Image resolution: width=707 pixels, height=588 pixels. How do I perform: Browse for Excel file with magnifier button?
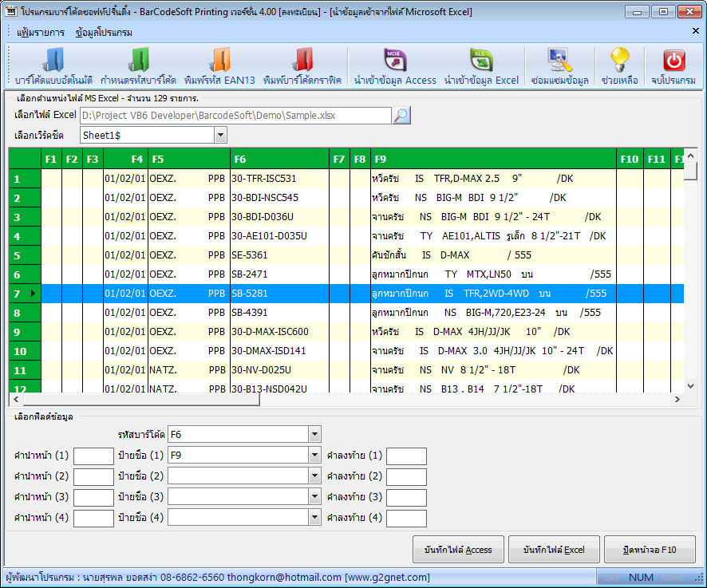click(x=401, y=116)
